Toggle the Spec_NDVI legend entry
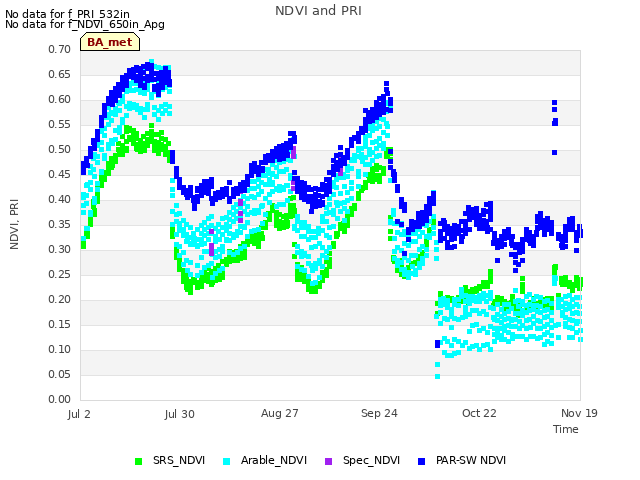Viewport: 640px width, 480px height. (x=362, y=460)
